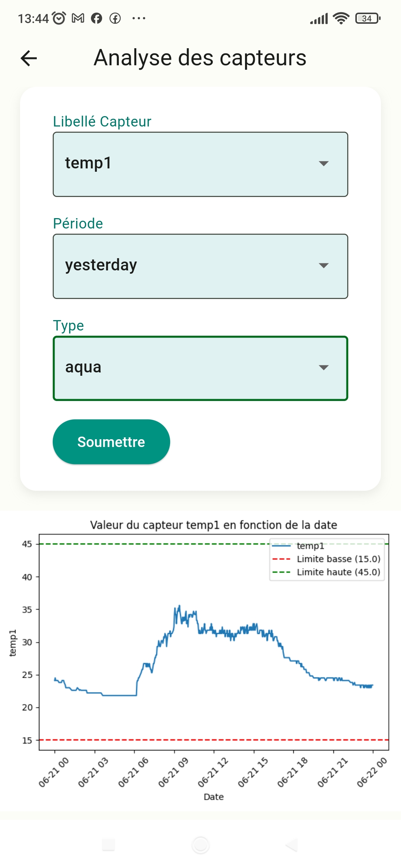Tap the cellular signal strength icon
Viewport: 401px width, 868px height.
[319, 18]
